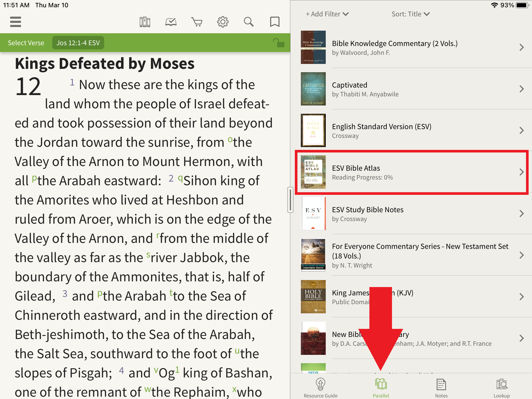Tap footnote 1 after Og
Viewport: 532px width, 399px height.
177,370
